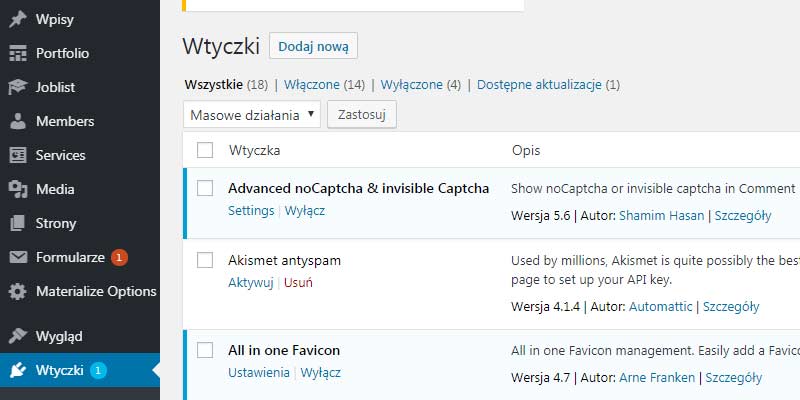Screen dimensions: 800x400
Task: Click the Opis column header
Action: pos(526,151)
